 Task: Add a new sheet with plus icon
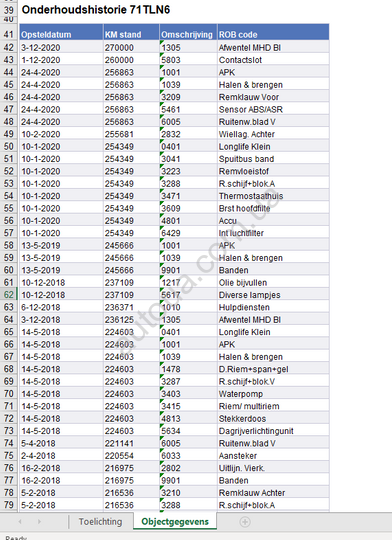tap(245, 522)
